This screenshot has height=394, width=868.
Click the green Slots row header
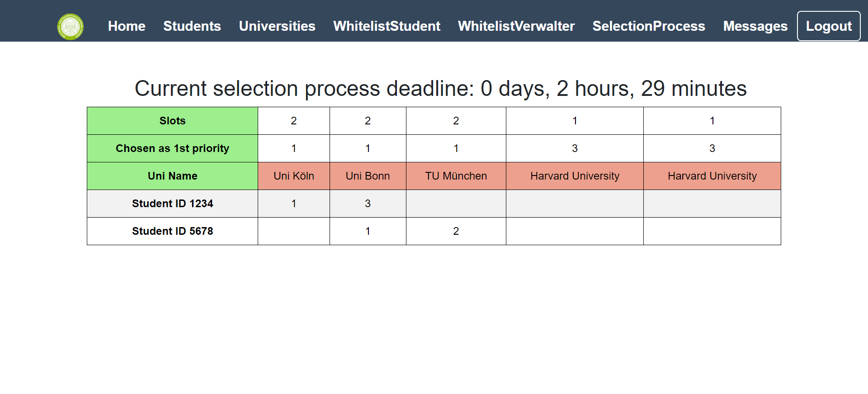pyautogui.click(x=172, y=121)
